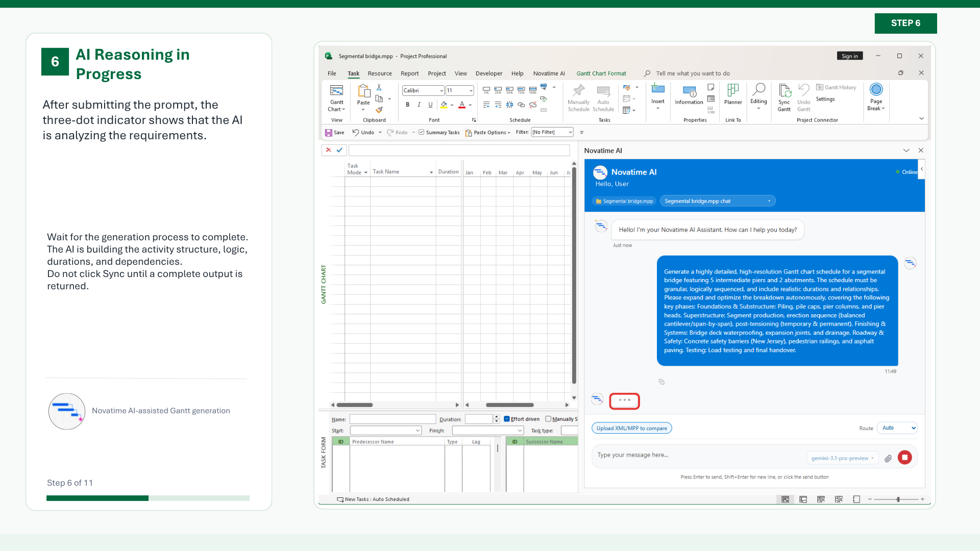Image resolution: width=980 pixels, height=551 pixels.
Task: Click the Unlink Tasks icon
Action: pyautogui.click(x=533, y=105)
